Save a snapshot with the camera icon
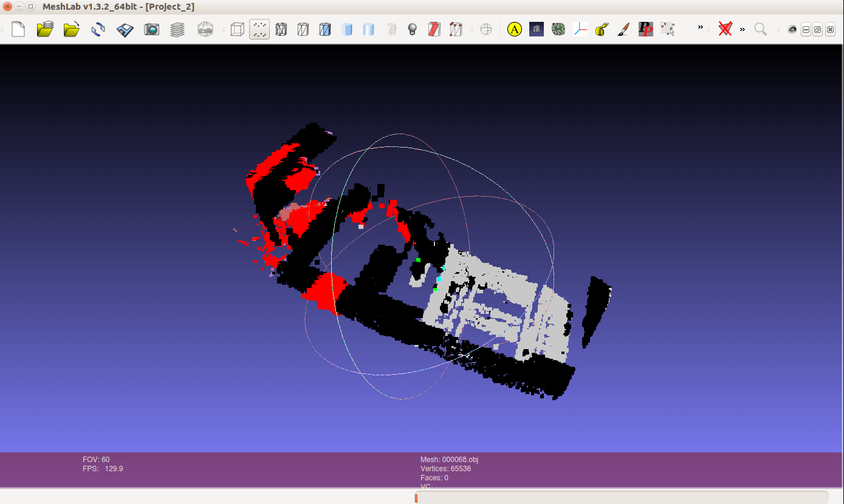This screenshot has height=504, width=844. [x=151, y=29]
